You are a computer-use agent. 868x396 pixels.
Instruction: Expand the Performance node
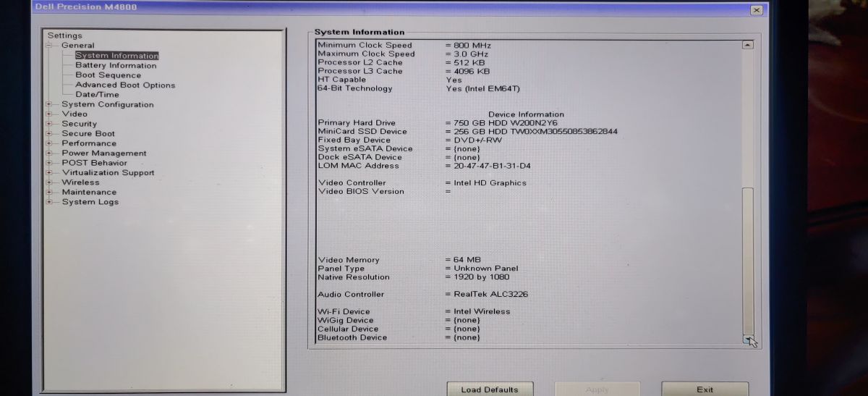[x=49, y=143]
